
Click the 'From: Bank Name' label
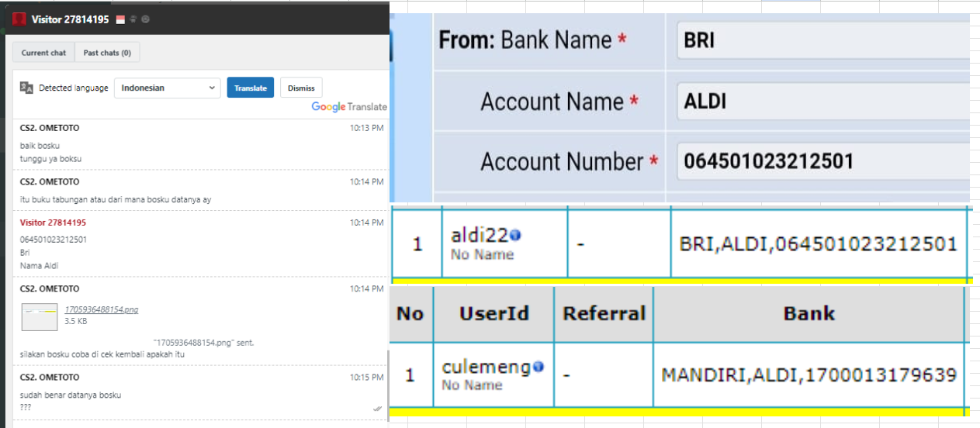click(533, 40)
